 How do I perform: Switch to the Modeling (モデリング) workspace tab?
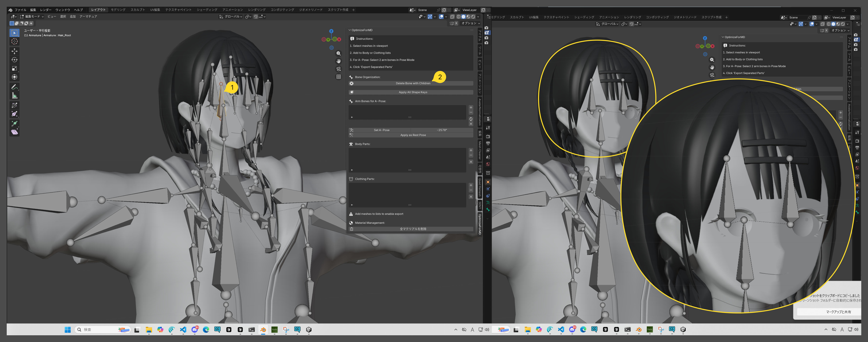click(118, 10)
